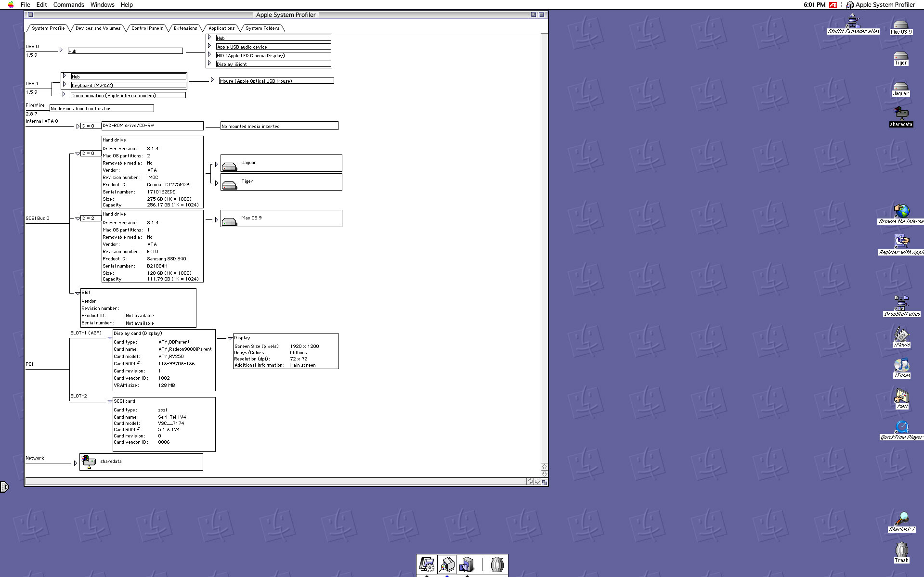Click the horizontal scrollbar right arrow in profiler window
Viewport: 924px width, 577px height.
click(x=537, y=482)
